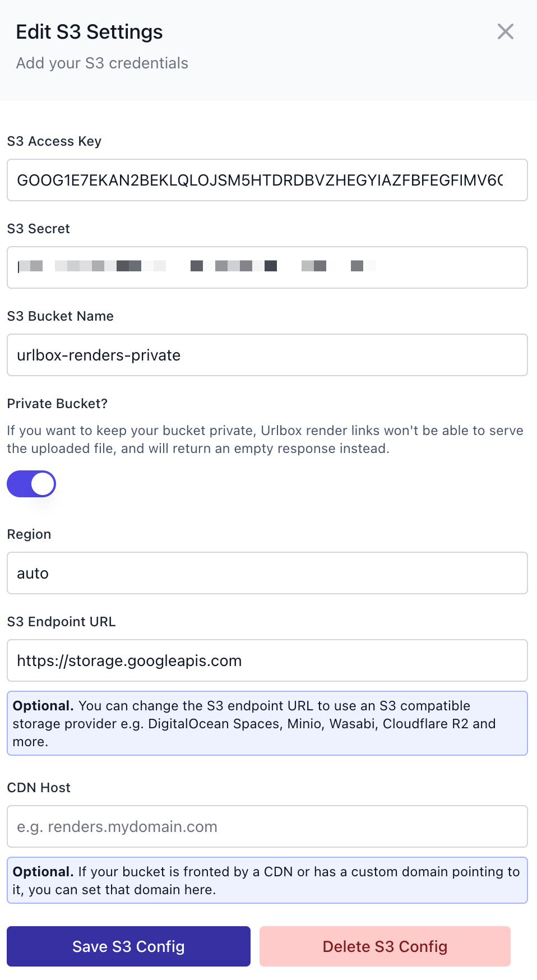Disable the Private Bucket toggle switch
This screenshot has height=980, width=537.
[31, 484]
